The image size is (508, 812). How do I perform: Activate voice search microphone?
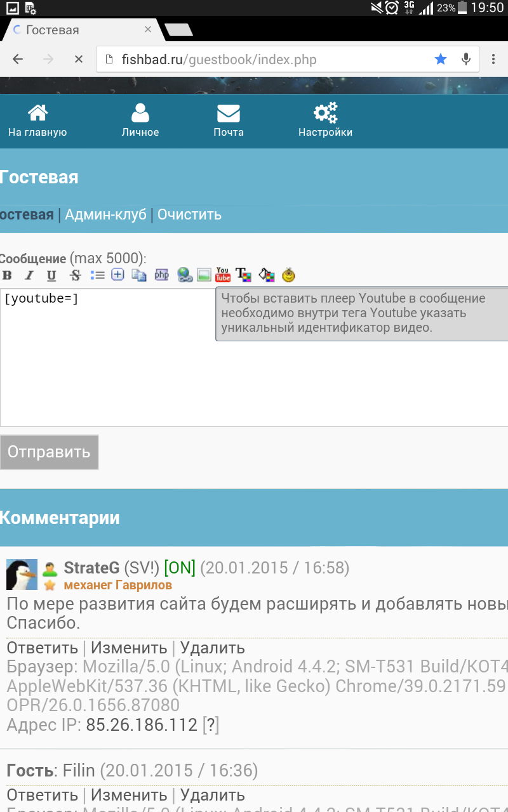point(466,59)
